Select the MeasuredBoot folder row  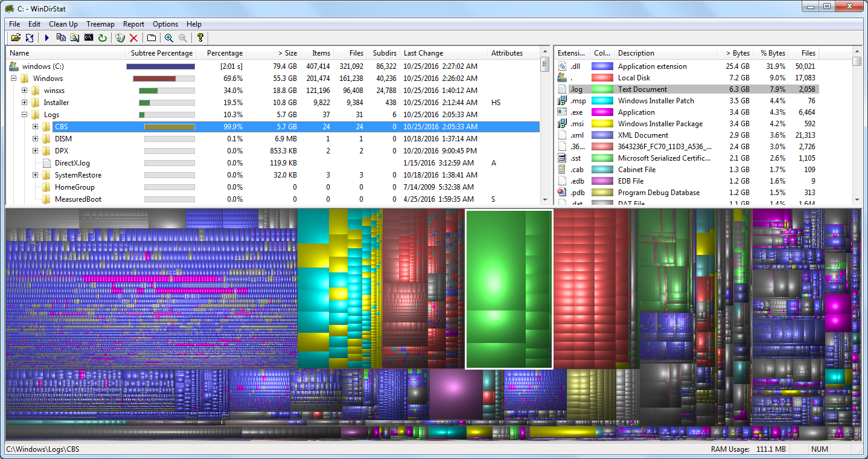pos(273,199)
